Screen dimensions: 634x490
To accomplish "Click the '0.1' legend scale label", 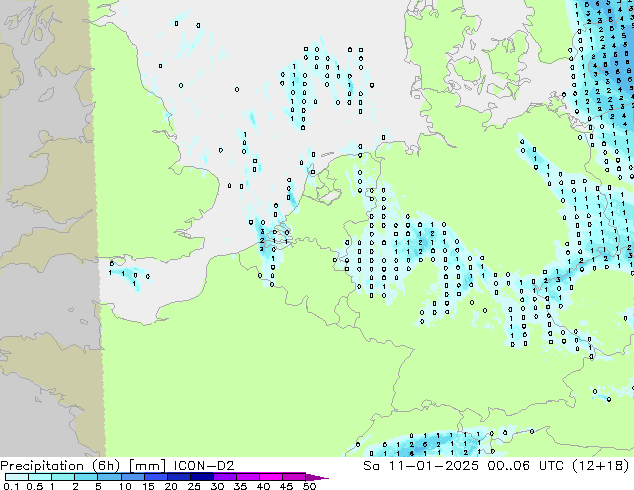I will point(11,486).
